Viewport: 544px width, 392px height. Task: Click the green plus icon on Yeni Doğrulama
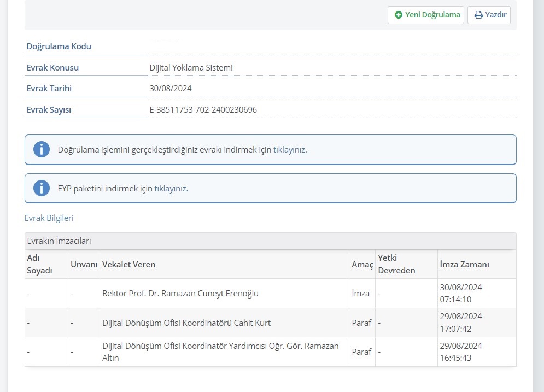coord(399,15)
